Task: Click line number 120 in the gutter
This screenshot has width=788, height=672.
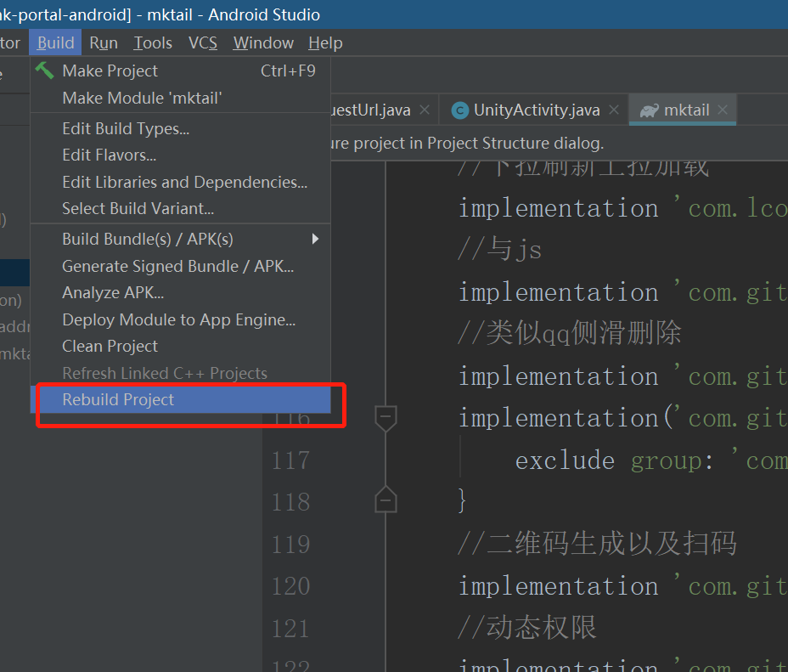Action: [290, 586]
